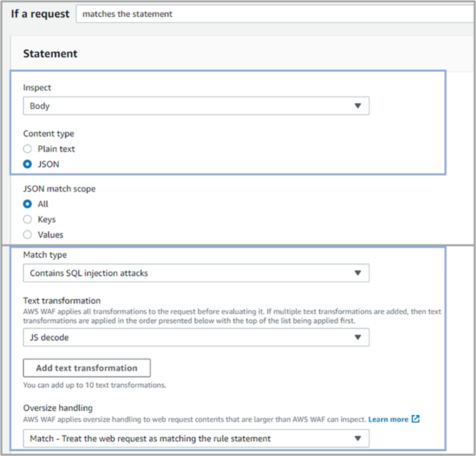Open the 'JS decode' transformation selector
The image size is (476, 456).
190,338
